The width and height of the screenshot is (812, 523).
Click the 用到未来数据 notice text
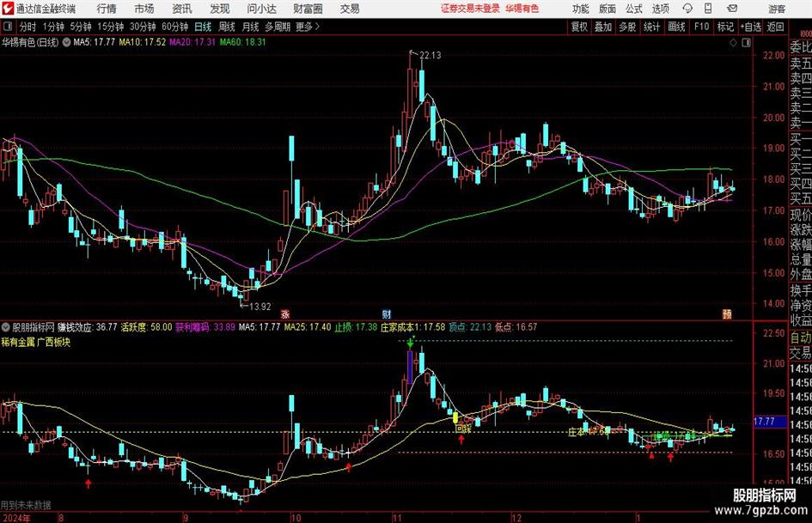26,505
